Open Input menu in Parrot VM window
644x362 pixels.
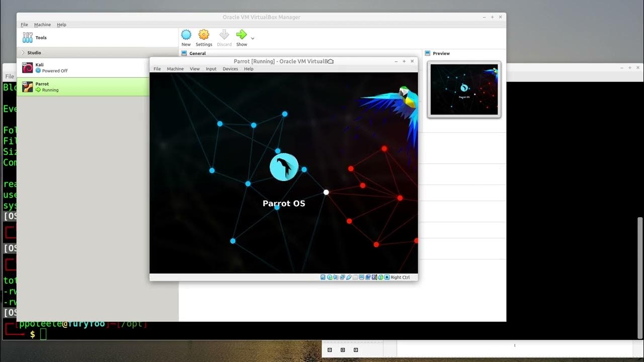pos(211,69)
